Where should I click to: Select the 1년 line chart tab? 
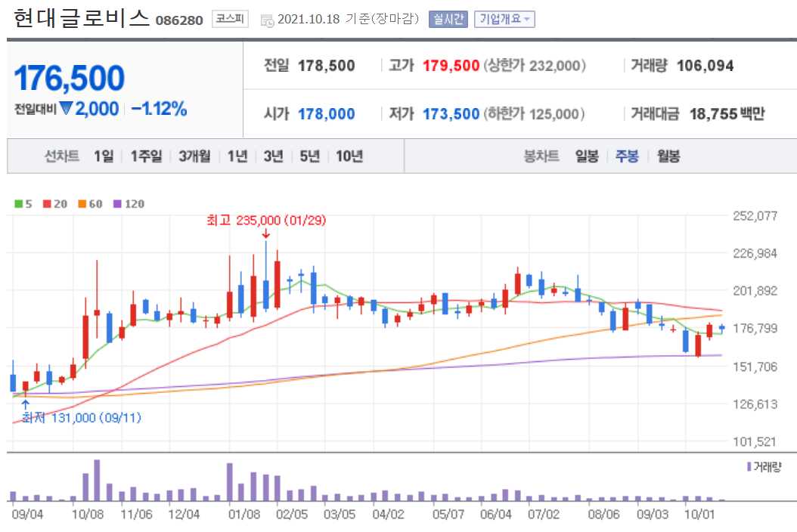(237, 156)
